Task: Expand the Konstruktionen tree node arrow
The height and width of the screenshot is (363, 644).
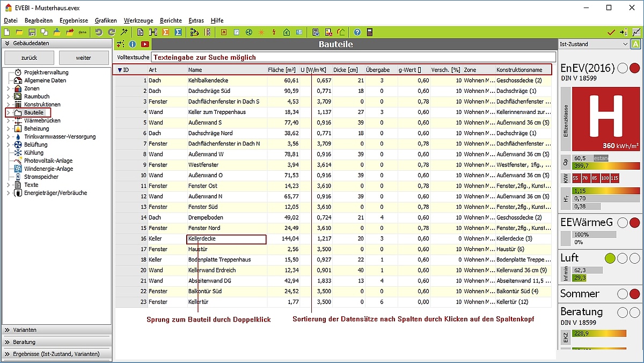Action: coord(8,104)
